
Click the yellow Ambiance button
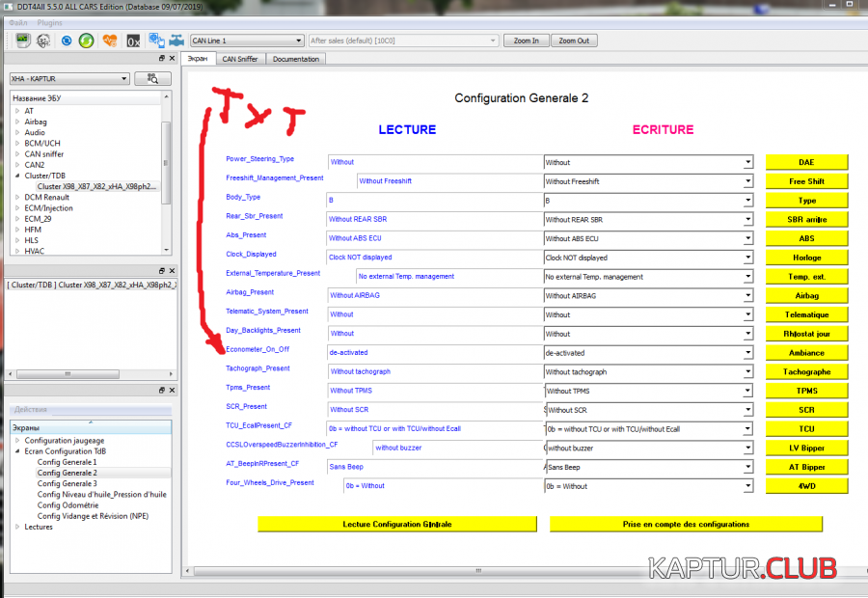[806, 353]
